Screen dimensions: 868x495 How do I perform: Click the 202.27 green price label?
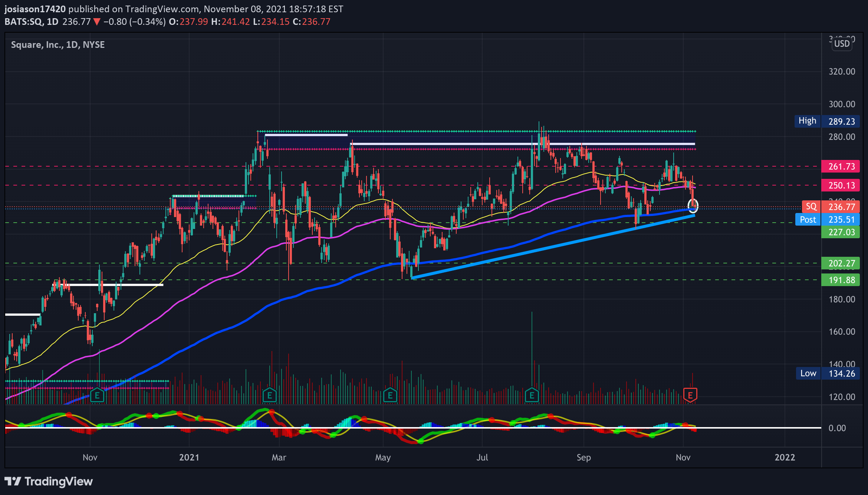coord(841,263)
